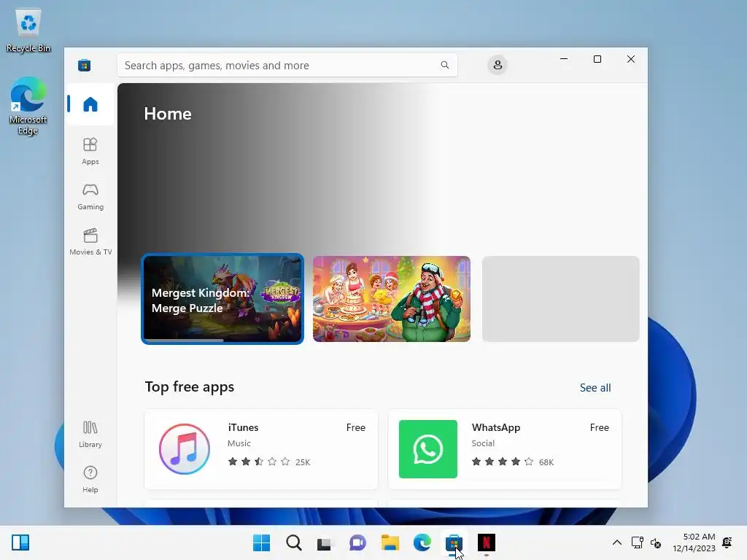Click the Social category under WhatsApp
747x560 pixels.
point(483,443)
